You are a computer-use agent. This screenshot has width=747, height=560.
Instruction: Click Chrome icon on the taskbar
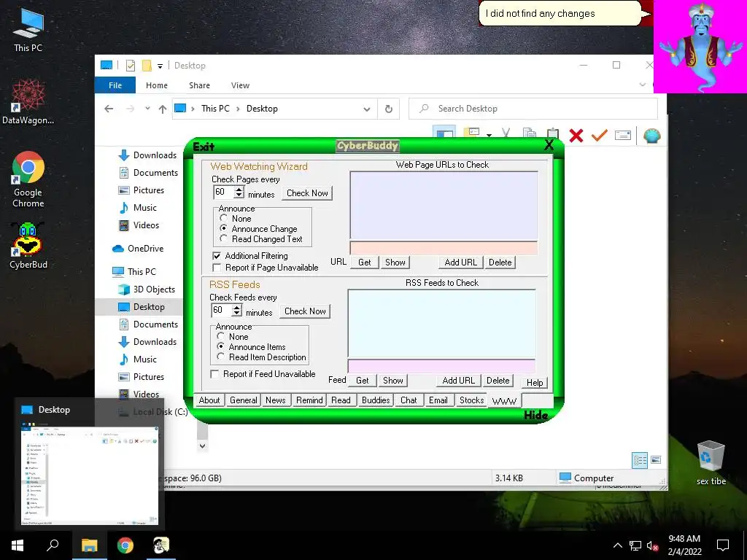125,545
